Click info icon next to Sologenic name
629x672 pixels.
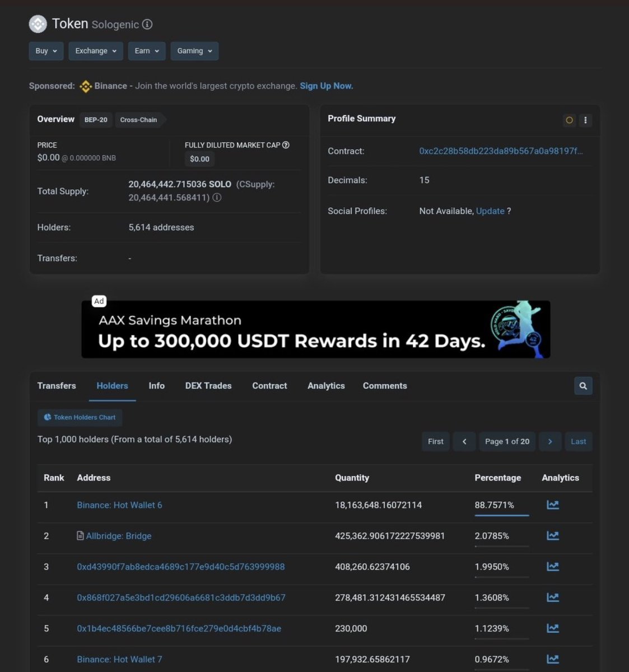pos(147,24)
